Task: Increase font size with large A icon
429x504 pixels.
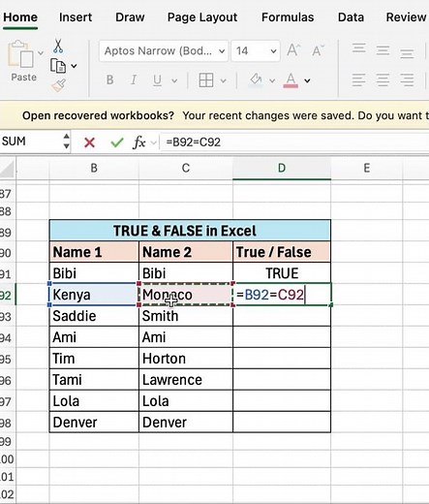Action: point(293,50)
